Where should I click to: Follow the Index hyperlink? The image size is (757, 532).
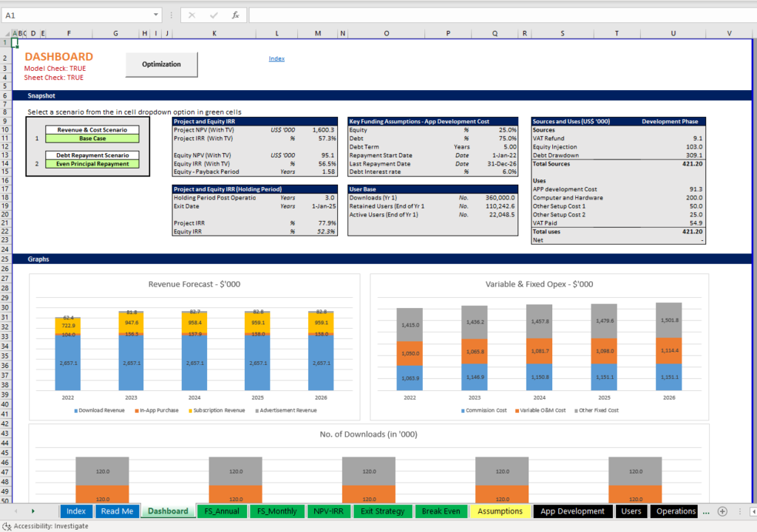coord(276,59)
